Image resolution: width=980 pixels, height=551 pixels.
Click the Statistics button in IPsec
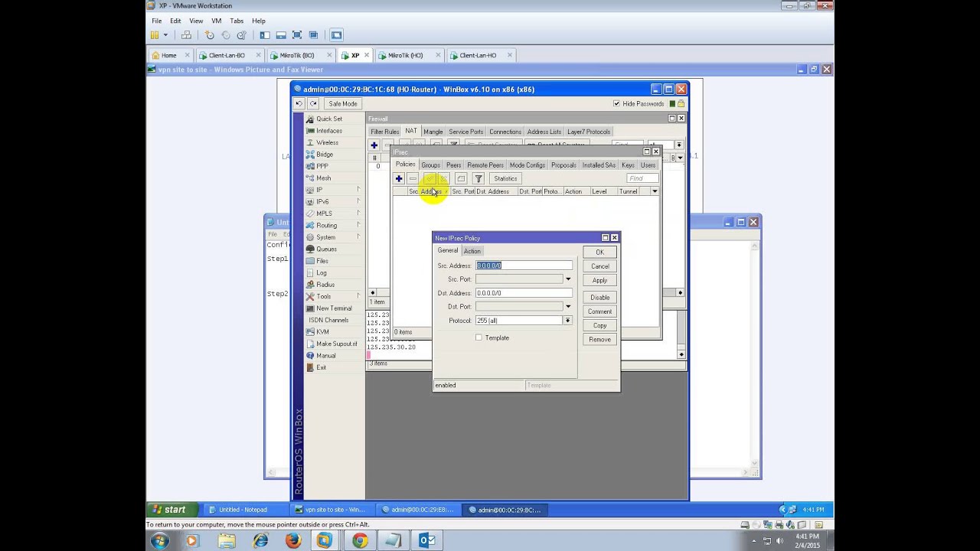pyautogui.click(x=505, y=178)
